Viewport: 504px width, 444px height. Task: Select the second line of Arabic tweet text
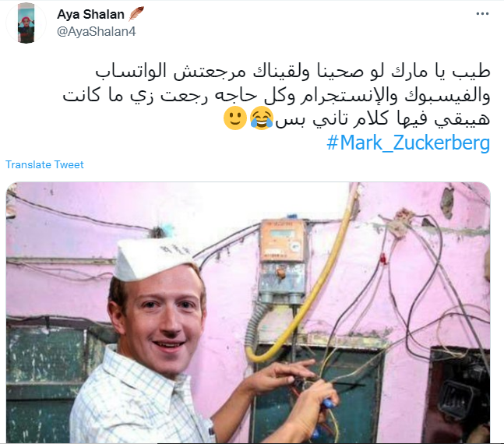[277, 96]
